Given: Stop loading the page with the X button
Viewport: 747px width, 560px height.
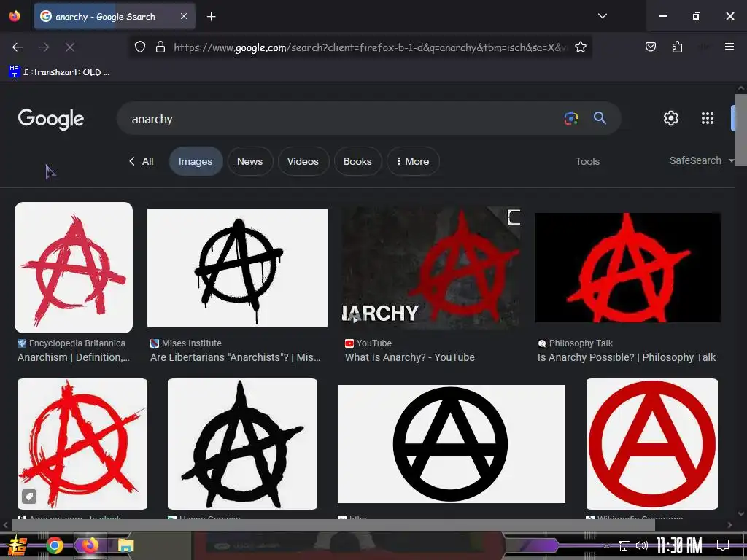Looking at the screenshot, I should tap(69, 47).
